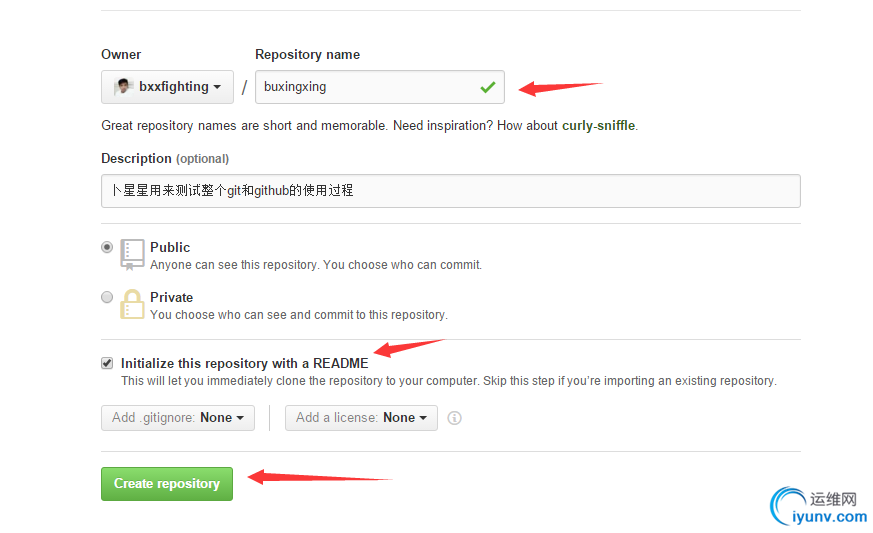Click the license info icon
Image resolution: width=873 pixels, height=533 pixels.
click(454, 418)
